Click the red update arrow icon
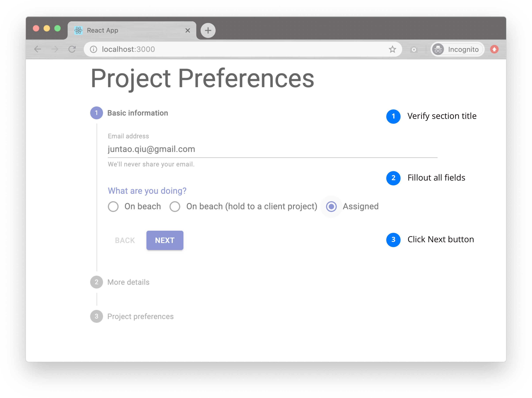This screenshot has height=398, width=532. (494, 49)
